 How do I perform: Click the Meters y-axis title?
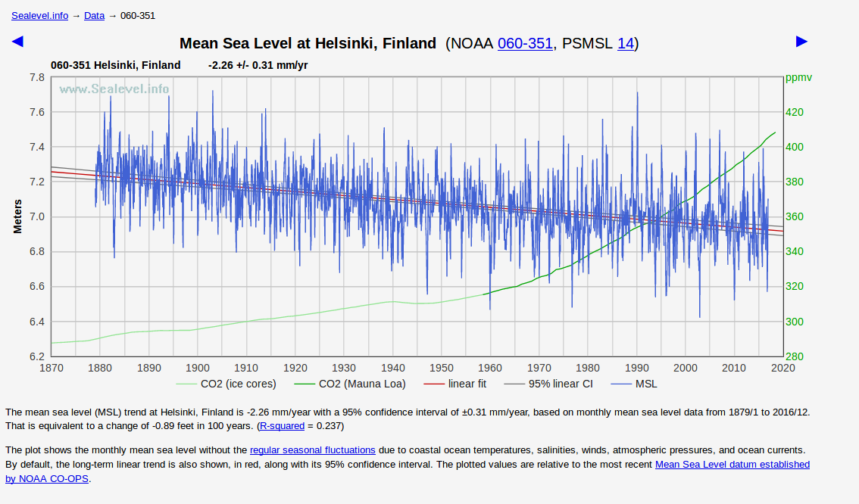(17, 216)
